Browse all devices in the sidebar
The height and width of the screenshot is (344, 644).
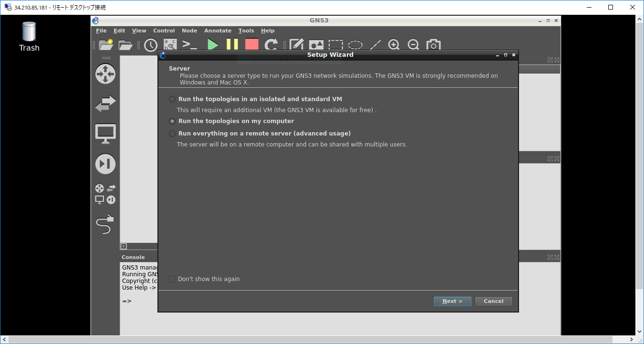(x=105, y=194)
